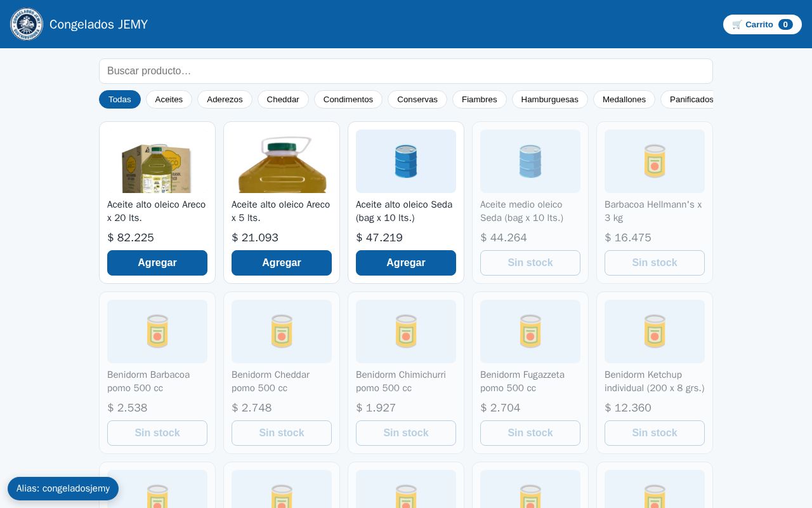This screenshot has width=812, height=508.
Task: Click price $ 21.093
Action: pos(255,237)
